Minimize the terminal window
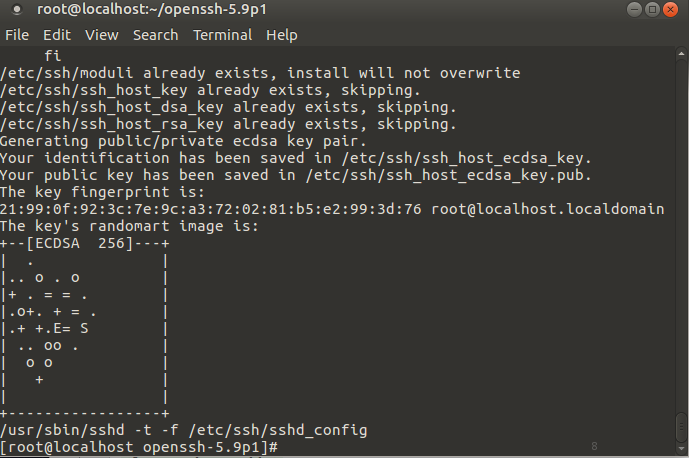This screenshot has width=689, height=458. (x=636, y=10)
